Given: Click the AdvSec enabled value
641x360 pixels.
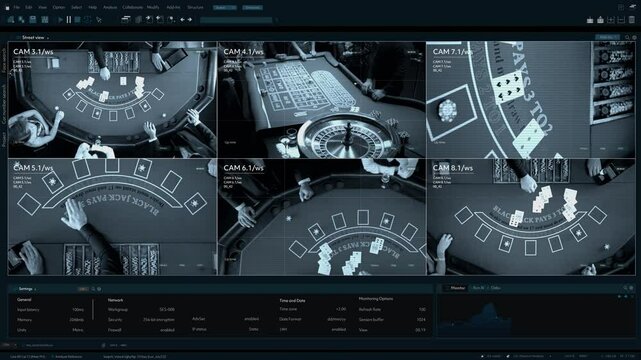Looking at the screenshot, I should click(x=251, y=319).
